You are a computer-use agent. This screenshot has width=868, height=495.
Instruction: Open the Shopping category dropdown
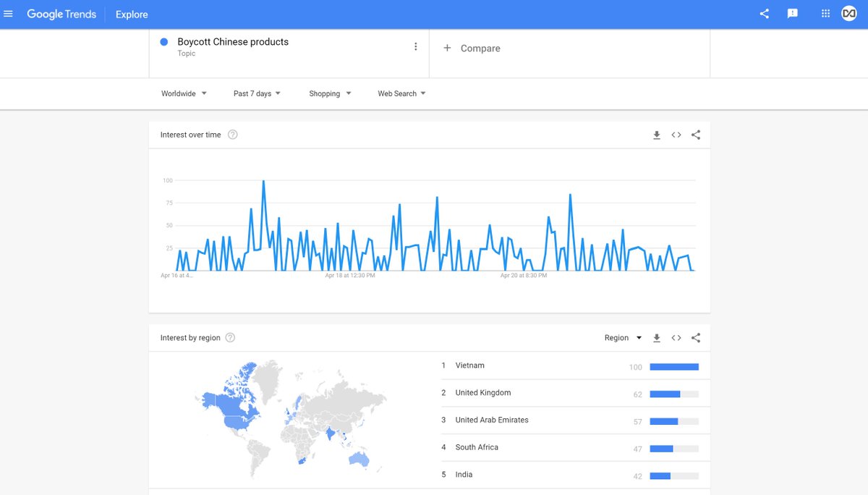click(330, 93)
